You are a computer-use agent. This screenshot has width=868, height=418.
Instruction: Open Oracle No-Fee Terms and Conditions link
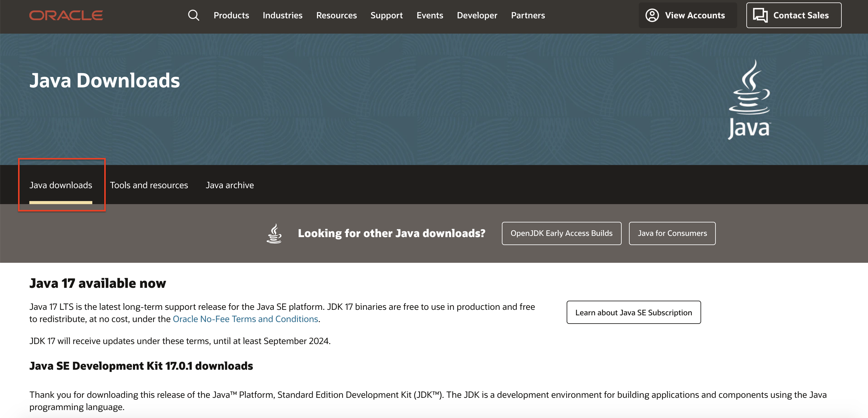(x=245, y=319)
